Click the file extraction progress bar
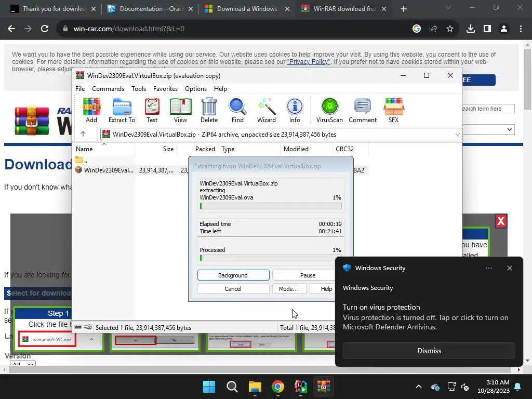 click(271, 206)
